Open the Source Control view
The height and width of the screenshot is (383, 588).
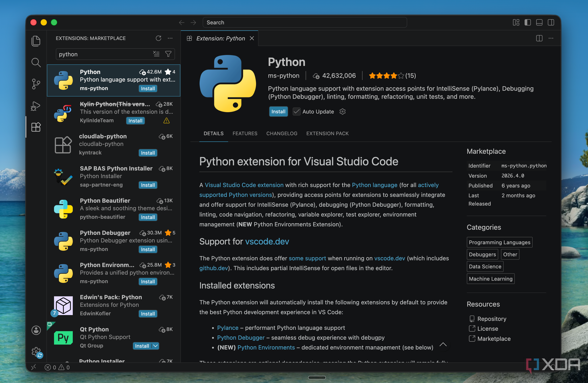[x=36, y=84]
